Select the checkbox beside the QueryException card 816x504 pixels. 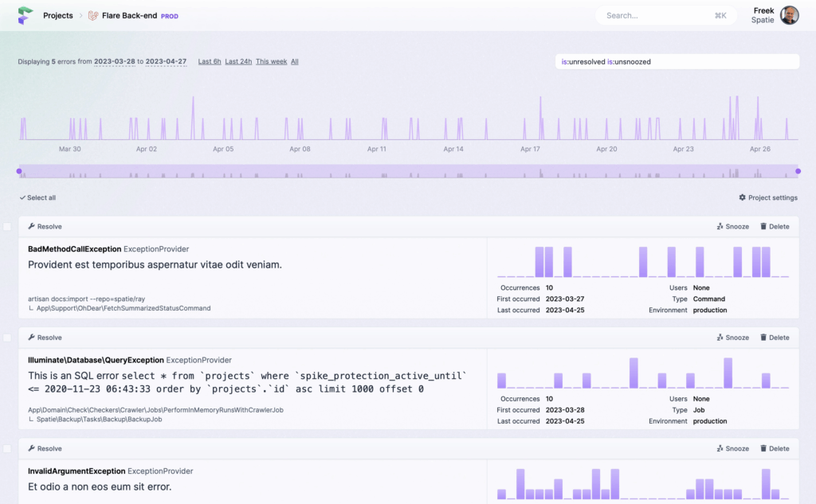8,336
